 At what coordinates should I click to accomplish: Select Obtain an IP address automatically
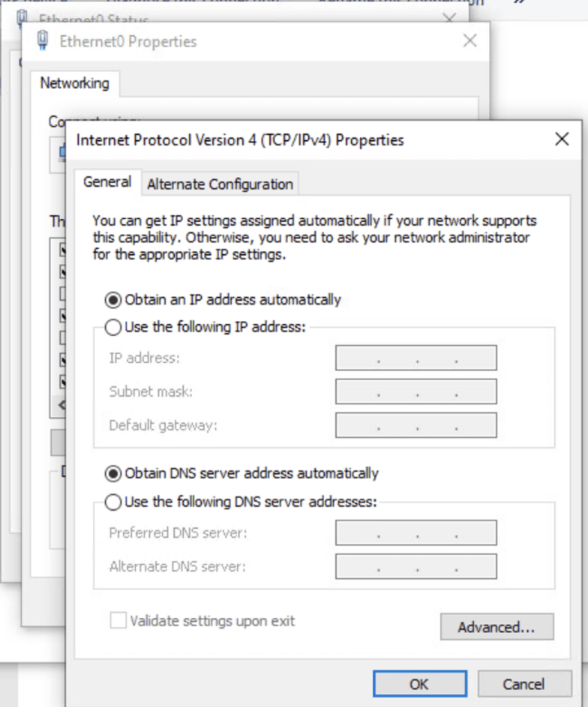click(x=112, y=300)
